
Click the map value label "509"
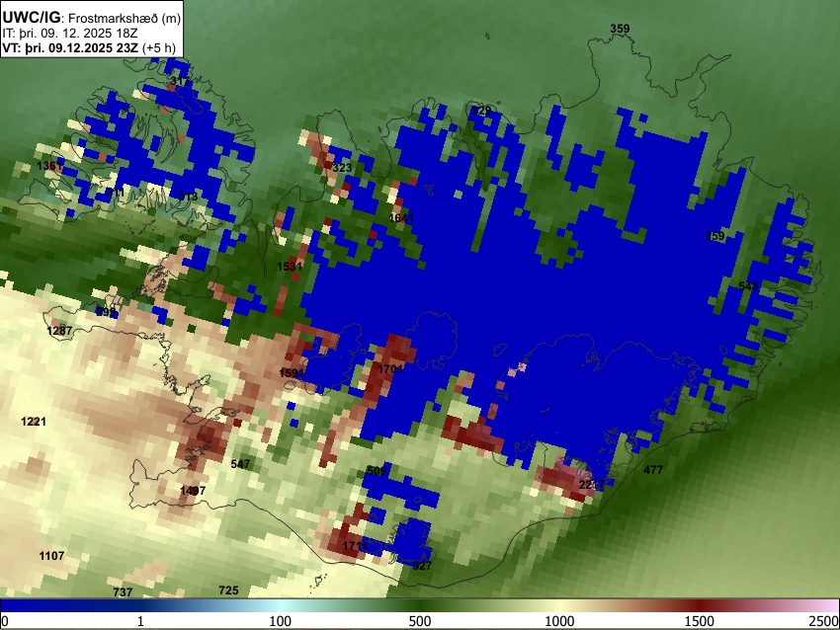click(377, 471)
